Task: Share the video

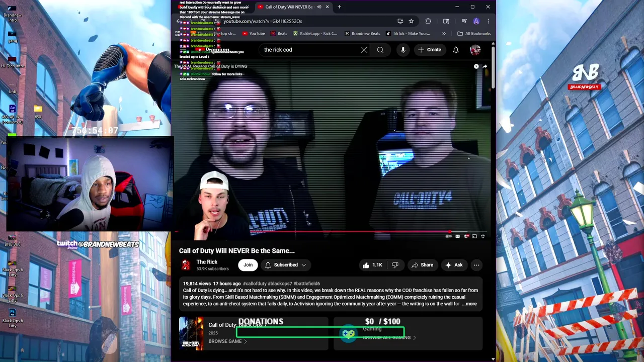Action: point(422,265)
